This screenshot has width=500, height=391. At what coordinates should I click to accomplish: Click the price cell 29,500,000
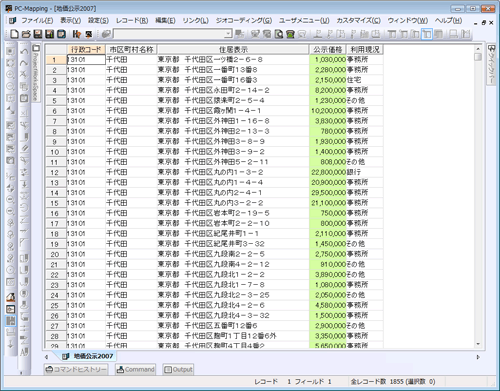coord(328,193)
